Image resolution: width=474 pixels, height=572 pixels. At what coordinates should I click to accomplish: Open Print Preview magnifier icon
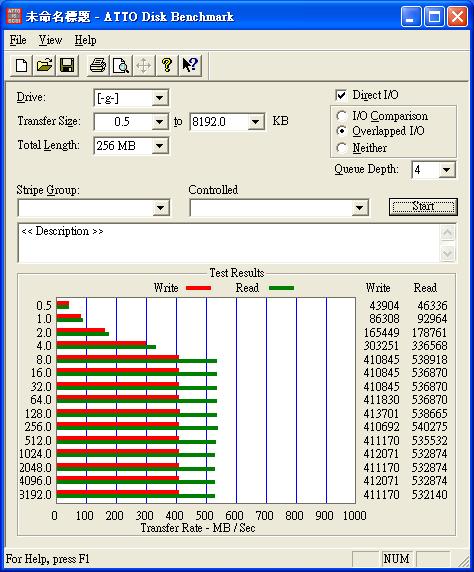(x=120, y=66)
